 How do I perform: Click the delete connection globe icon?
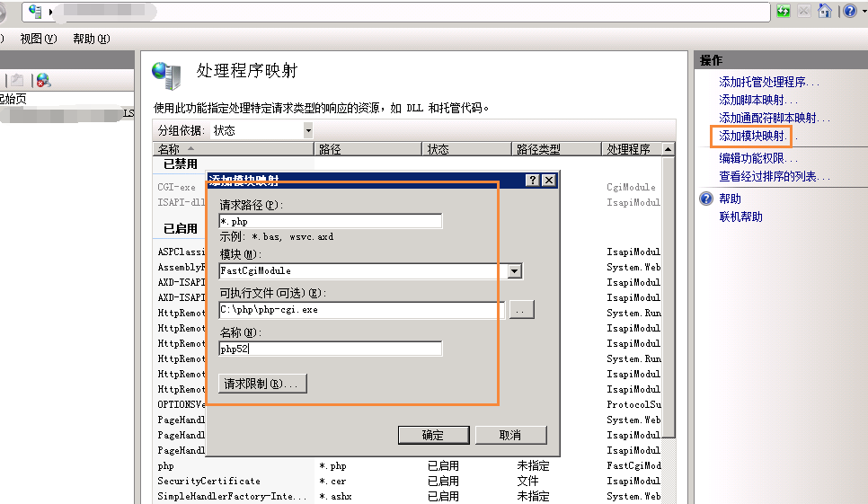(43, 81)
